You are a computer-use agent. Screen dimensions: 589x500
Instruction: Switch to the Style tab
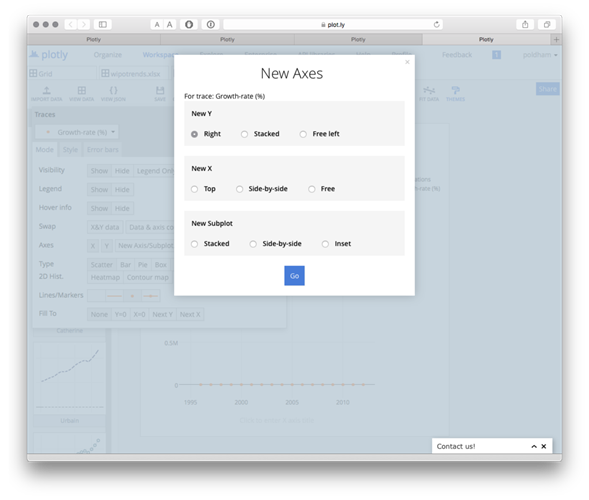(x=70, y=150)
